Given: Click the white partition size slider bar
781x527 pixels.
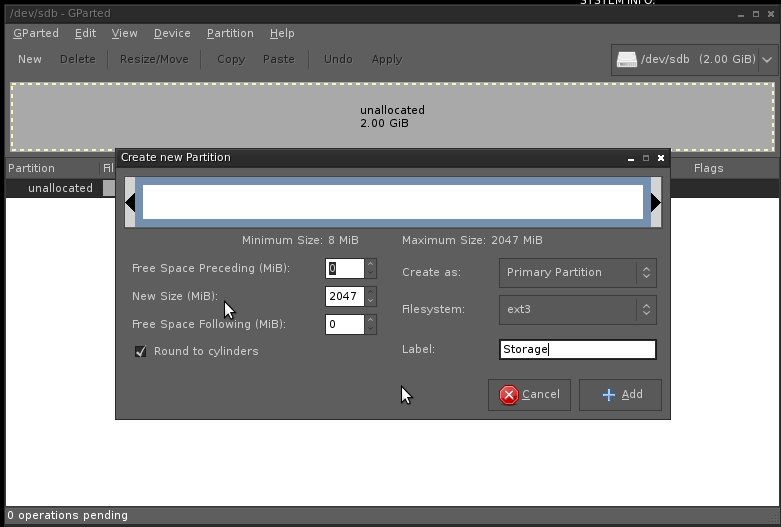Looking at the screenshot, I should 393,202.
